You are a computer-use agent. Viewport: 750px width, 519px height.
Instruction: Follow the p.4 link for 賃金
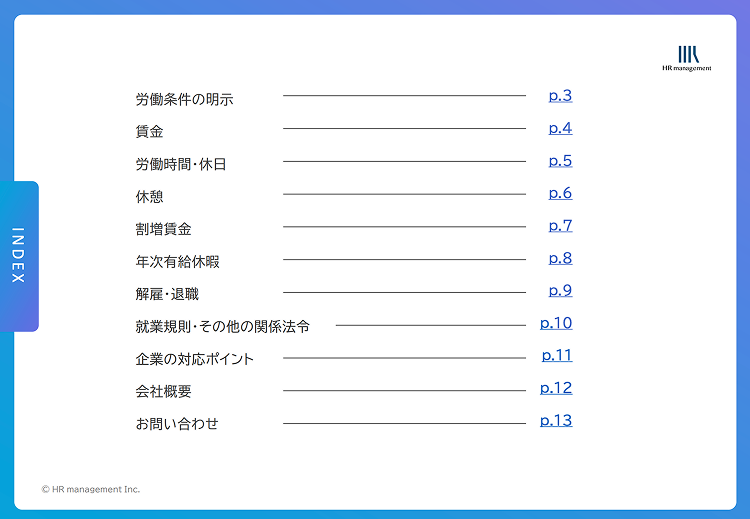click(x=560, y=129)
